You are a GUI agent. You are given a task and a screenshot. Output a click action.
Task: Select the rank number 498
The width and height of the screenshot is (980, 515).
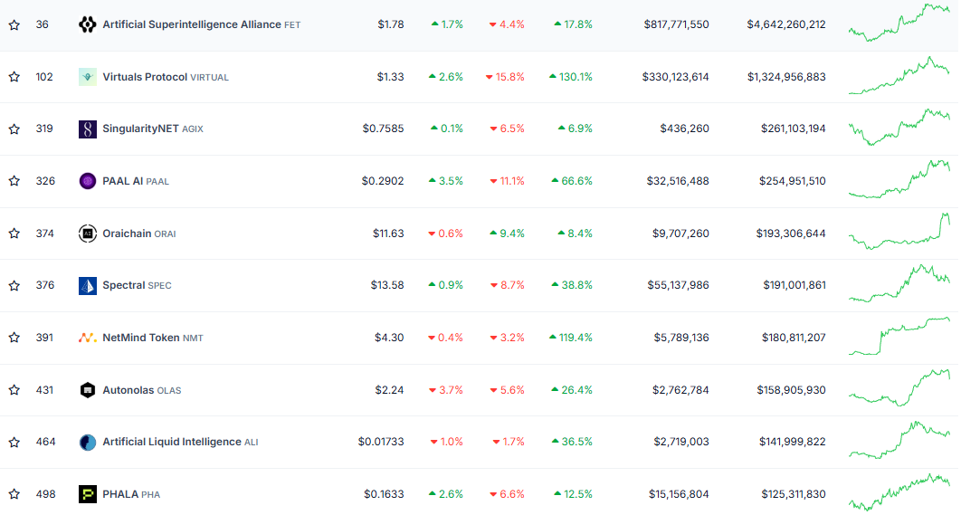(45, 494)
